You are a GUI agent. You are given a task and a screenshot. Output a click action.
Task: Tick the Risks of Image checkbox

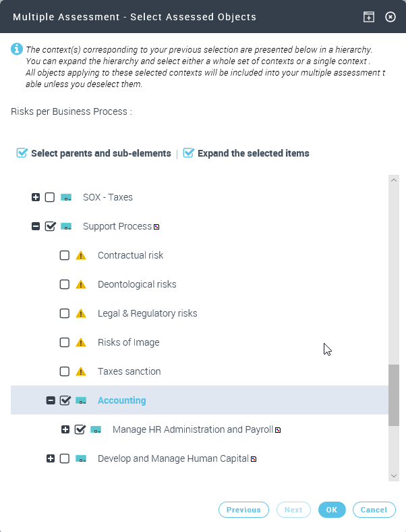pyautogui.click(x=65, y=342)
